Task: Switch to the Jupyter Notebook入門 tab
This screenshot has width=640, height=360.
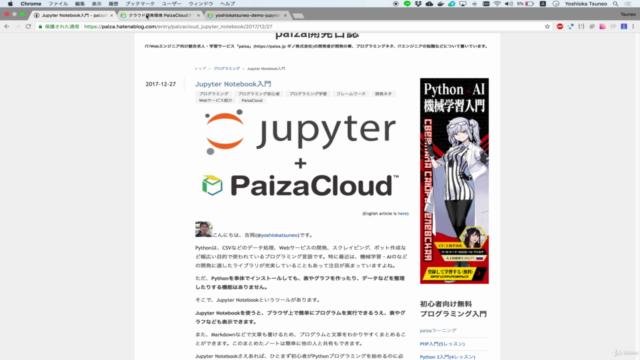Action: point(74,16)
